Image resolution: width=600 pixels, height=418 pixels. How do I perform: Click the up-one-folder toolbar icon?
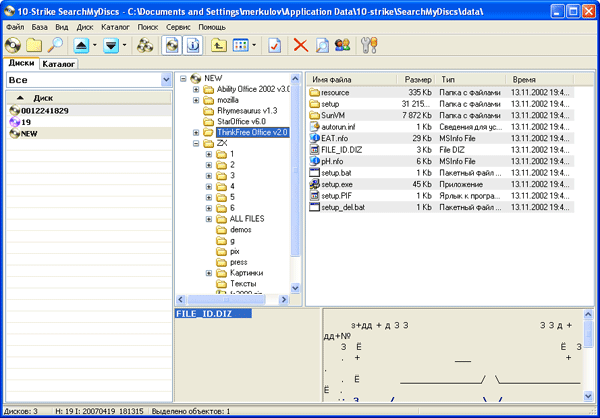[x=218, y=45]
